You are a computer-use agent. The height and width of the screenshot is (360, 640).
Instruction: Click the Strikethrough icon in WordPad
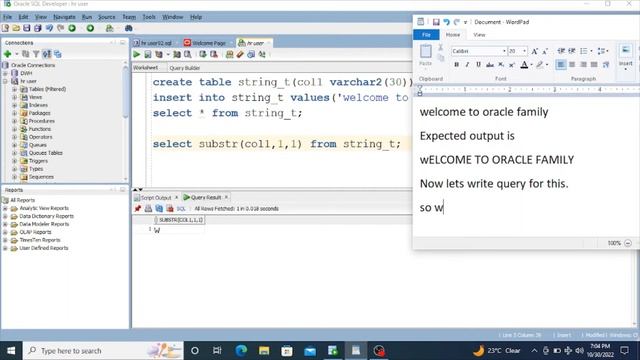click(x=490, y=64)
